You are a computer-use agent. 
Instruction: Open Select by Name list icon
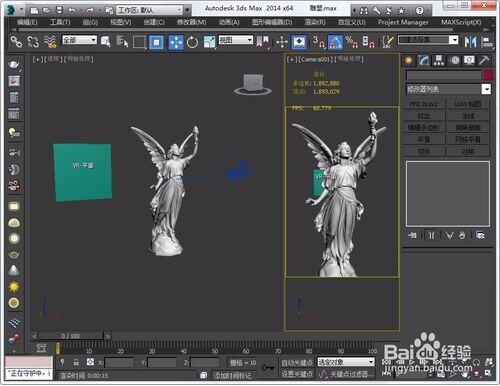pyautogui.click(x=122, y=42)
